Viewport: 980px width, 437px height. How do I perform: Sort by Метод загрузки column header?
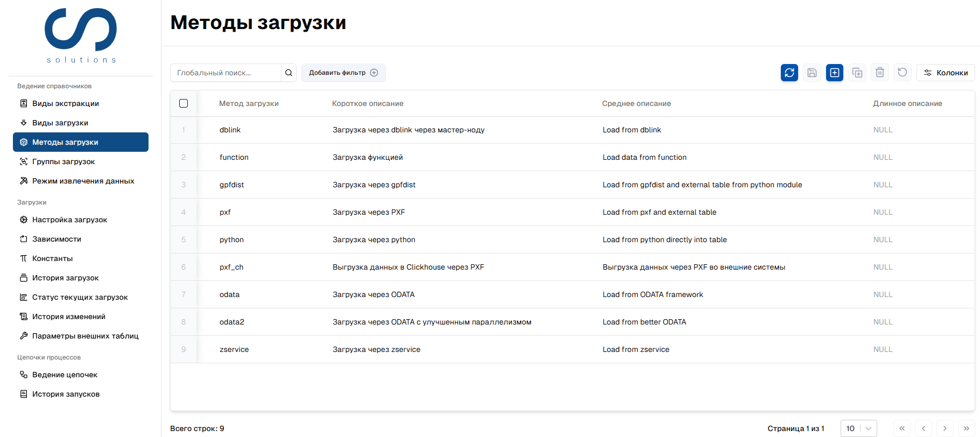click(249, 103)
